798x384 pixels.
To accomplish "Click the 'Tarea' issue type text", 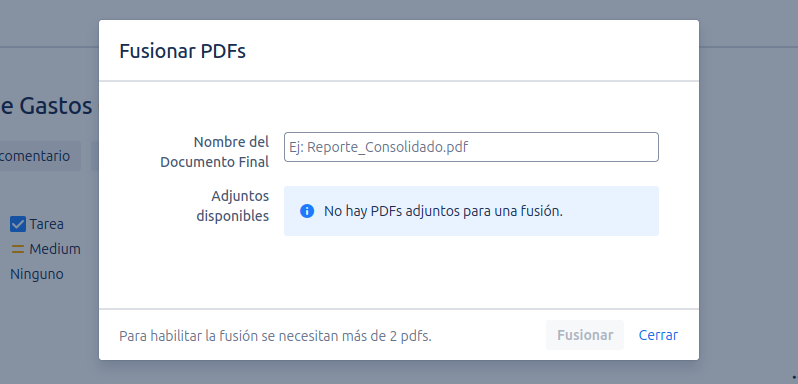I will point(46,224).
